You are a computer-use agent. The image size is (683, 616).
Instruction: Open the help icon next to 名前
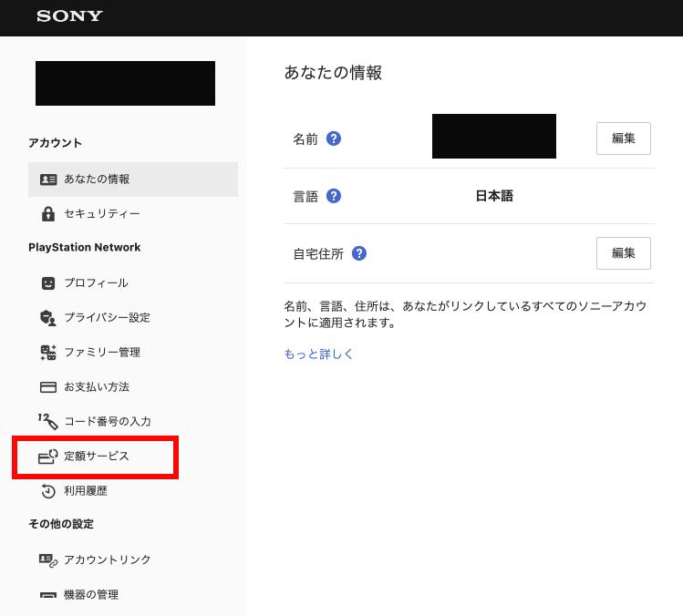(334, 139)
